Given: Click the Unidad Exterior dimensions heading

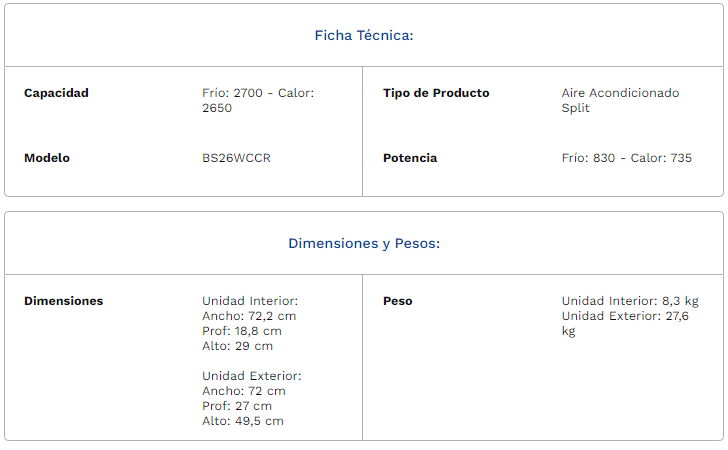Looking at the screenshot, I should point(252,376).
